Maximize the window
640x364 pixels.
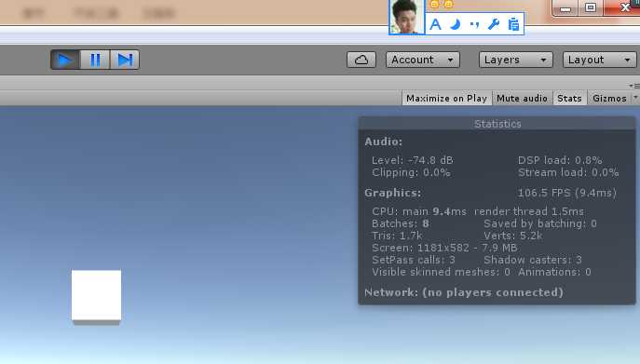591,7
